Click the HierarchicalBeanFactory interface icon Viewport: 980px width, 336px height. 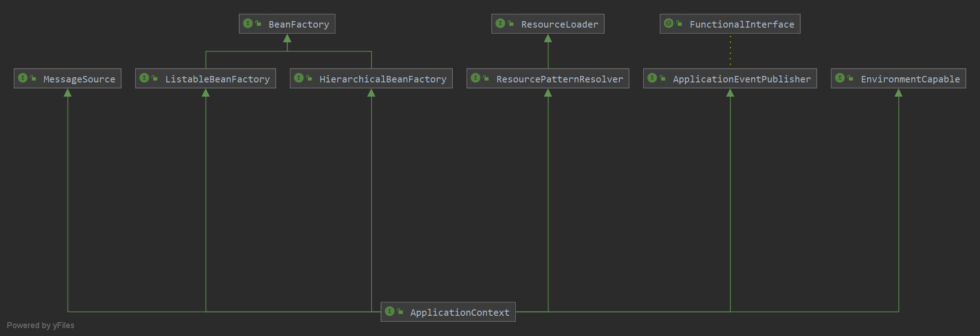click(299, 78)
